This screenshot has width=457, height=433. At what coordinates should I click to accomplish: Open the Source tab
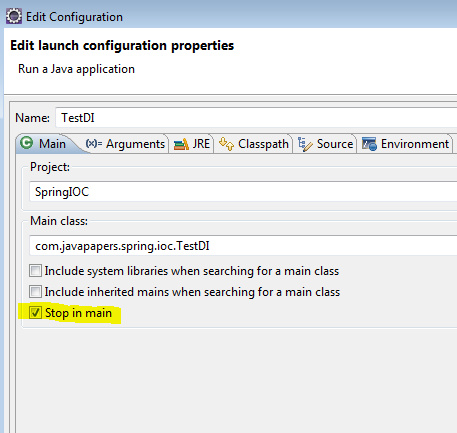325,144
